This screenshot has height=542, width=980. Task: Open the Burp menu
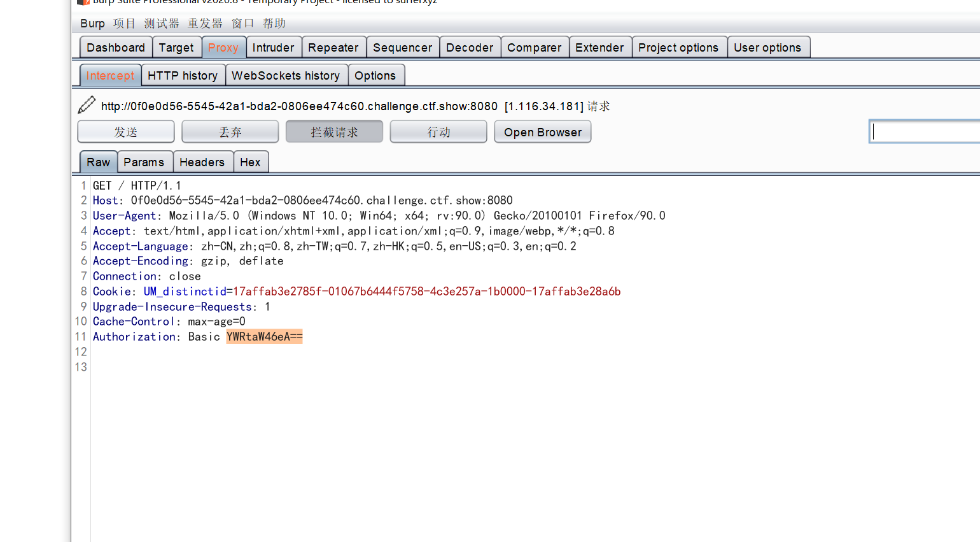tap(92, 24)
